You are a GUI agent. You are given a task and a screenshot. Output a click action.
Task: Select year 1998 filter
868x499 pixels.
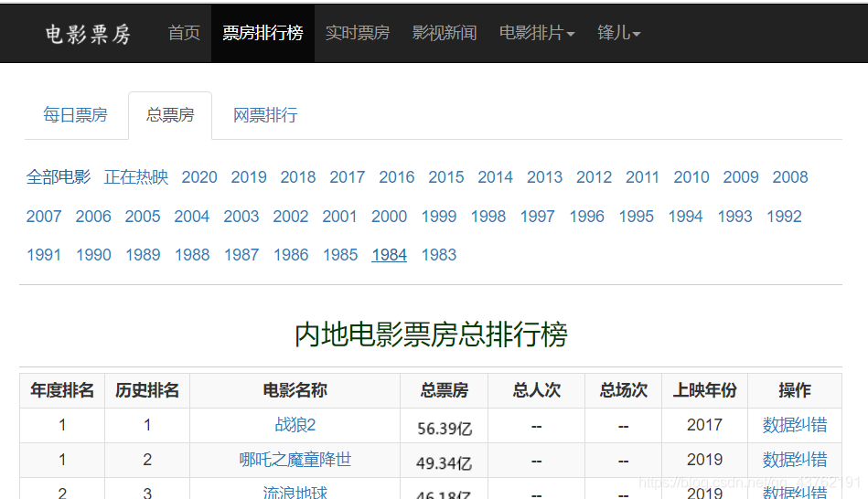pos(488,217)
